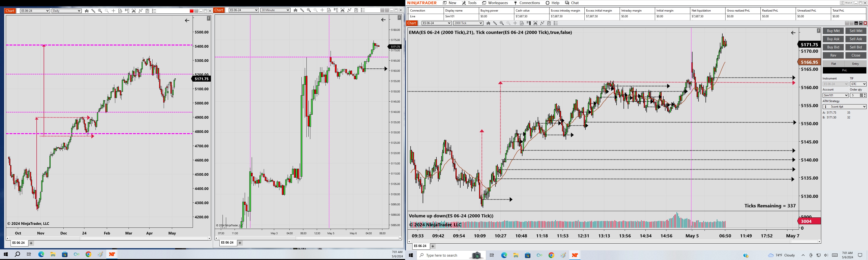The height and width of the screenshot is (260, 868).
Task: Select zoom in tool on Daily chart
Action: (x=100, y=11)
